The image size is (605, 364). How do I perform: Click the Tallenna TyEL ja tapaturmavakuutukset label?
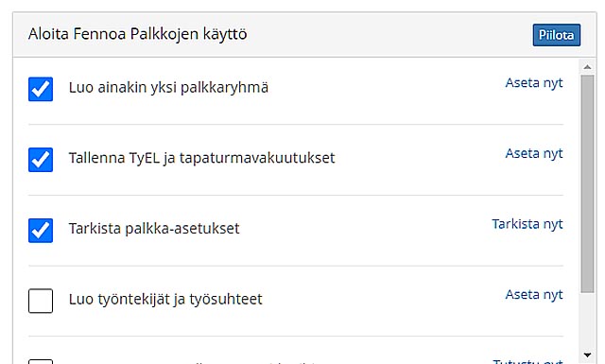pos(201,158)
